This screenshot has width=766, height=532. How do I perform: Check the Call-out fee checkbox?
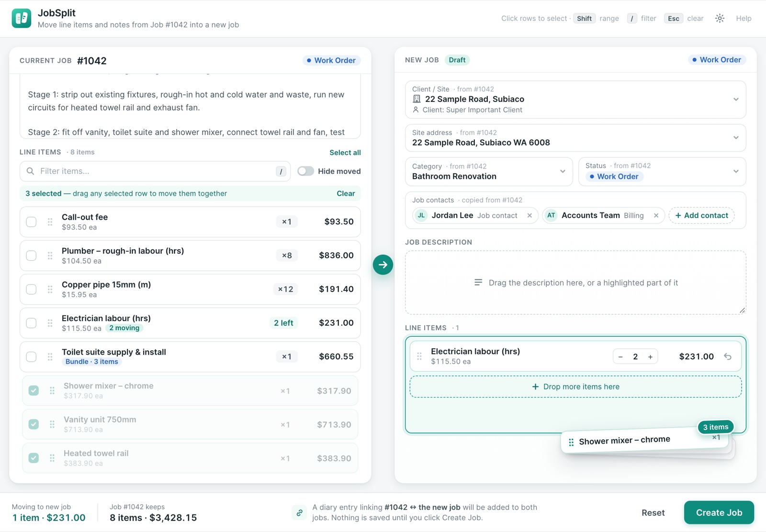[31, 222]
